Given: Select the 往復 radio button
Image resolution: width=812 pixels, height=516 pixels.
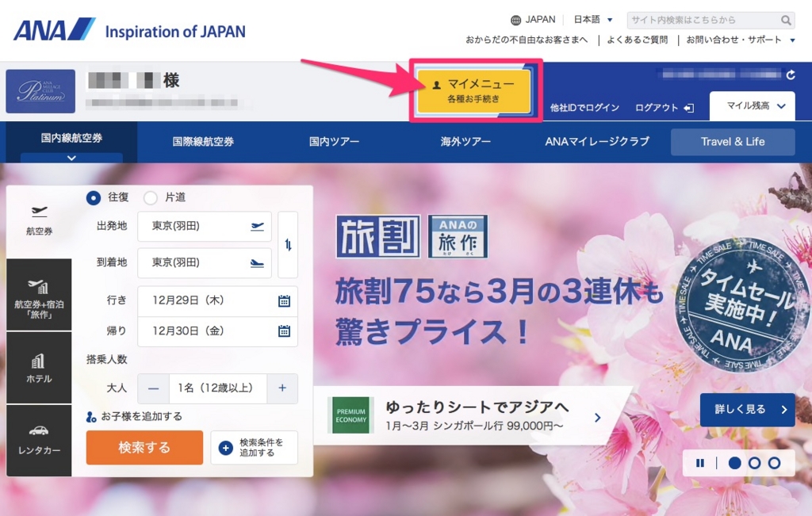Looking at the screenshot, I should 94,197.
